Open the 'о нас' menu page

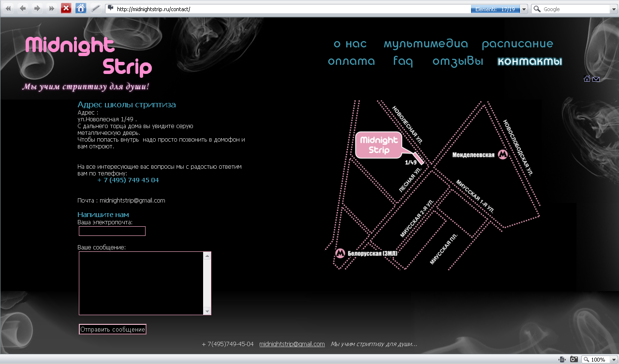[350, 44]
